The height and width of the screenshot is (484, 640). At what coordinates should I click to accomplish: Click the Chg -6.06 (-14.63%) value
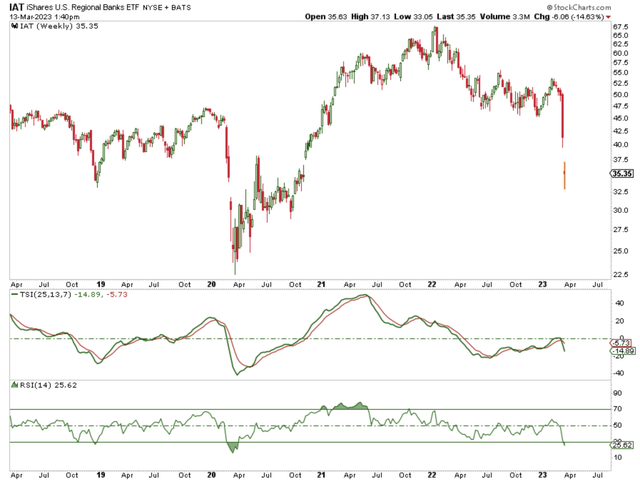click(x=569, y=17)
